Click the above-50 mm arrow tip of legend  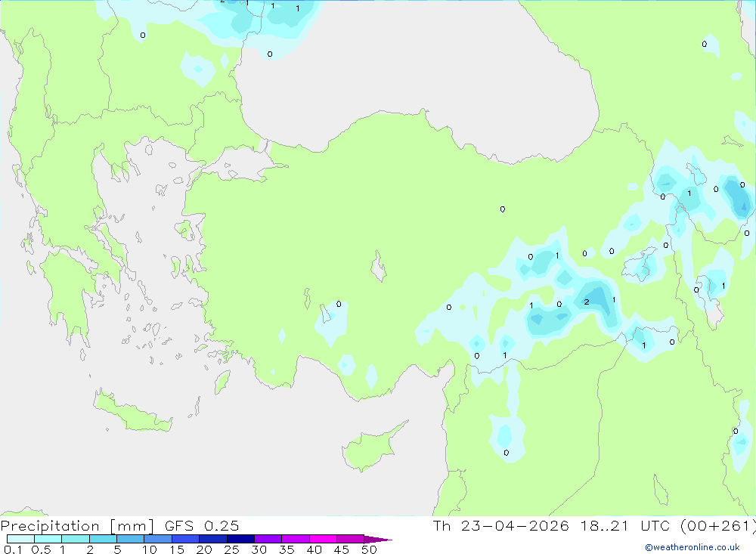378,539
